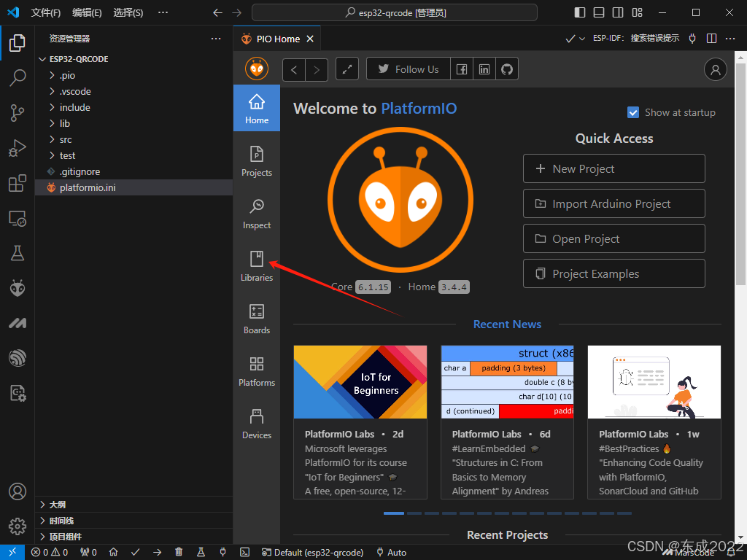Open Boards in PIO sidebar
The width and height of the screenshot is (747, 560).
tap(257, 319)
